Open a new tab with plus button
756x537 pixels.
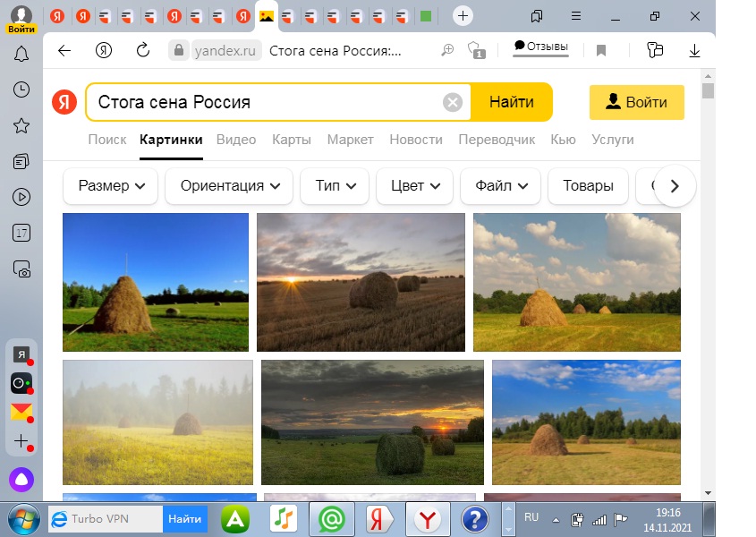[x=463, y=16]
